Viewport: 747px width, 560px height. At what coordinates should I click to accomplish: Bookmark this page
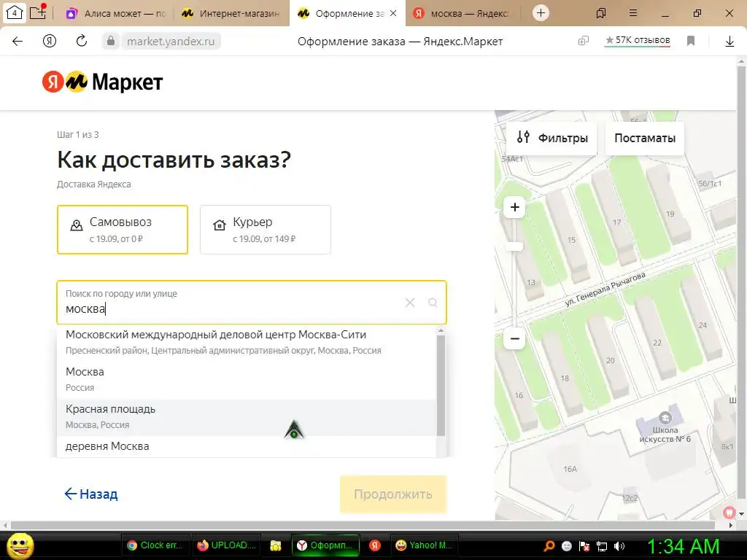point(691,41)
